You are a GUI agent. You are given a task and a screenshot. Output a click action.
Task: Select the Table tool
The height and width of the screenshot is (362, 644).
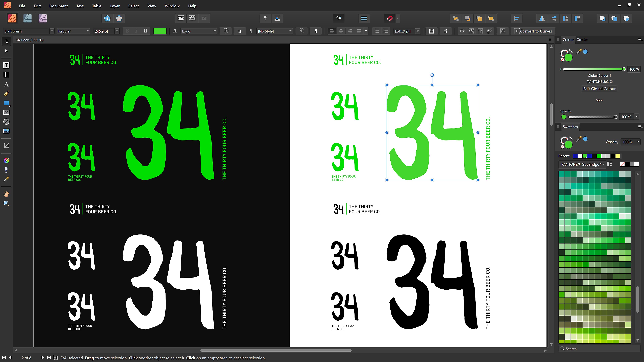point(6,75)
